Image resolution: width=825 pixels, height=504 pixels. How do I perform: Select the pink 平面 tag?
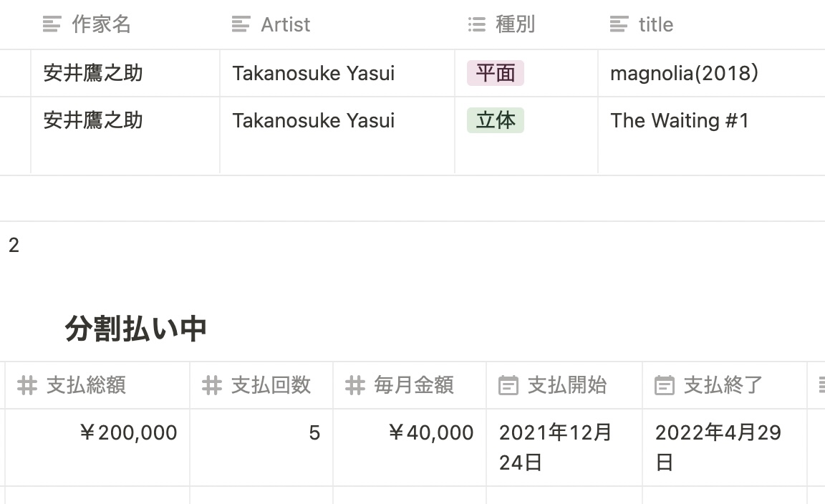pos(495,73)
